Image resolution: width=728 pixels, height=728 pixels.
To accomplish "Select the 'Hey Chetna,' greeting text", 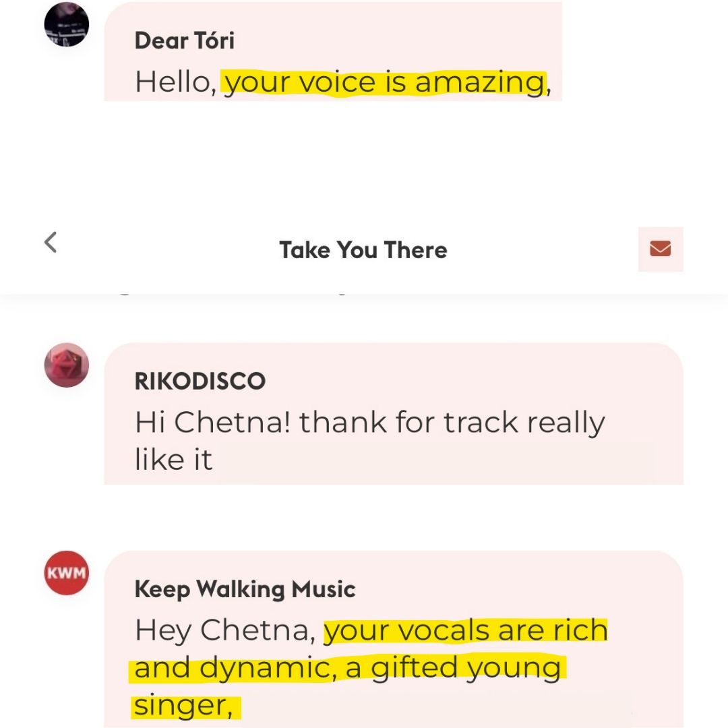I will pos(225,630).
